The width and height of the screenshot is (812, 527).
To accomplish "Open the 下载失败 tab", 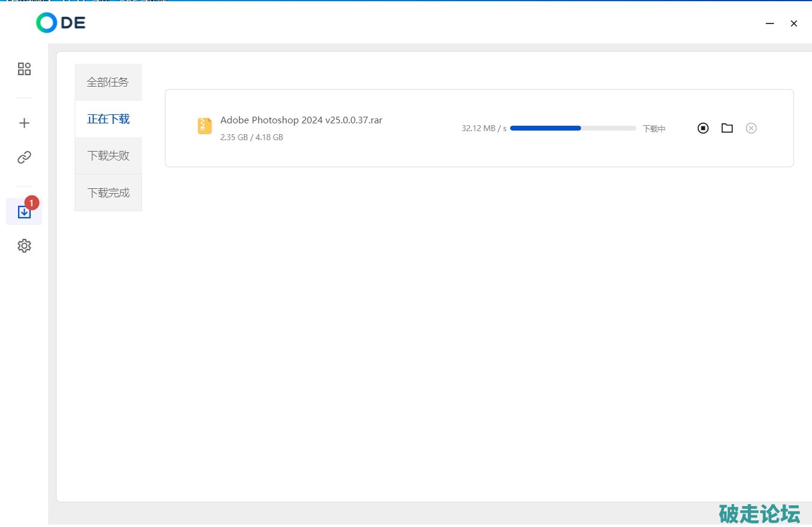I will (x=108, y=156).
